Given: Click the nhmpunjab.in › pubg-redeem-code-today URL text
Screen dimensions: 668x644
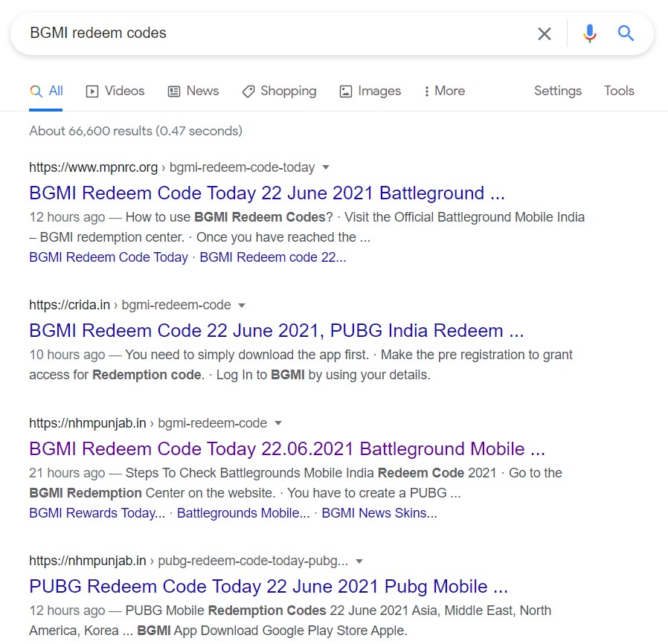Looking at the screenshot, I should [x=188, y=561].
